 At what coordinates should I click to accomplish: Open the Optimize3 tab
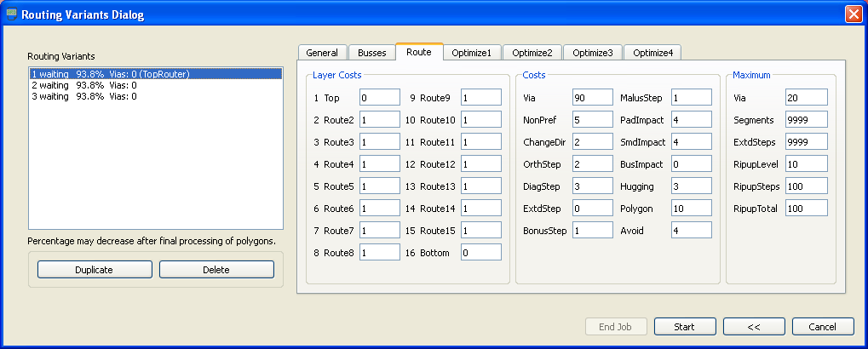592,53
